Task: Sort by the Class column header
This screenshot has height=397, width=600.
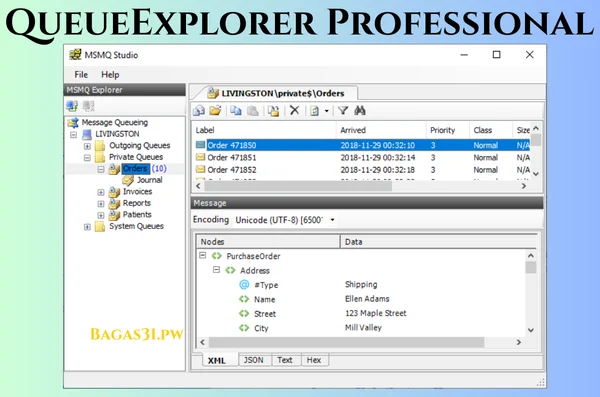Action: tap(491, 130)
